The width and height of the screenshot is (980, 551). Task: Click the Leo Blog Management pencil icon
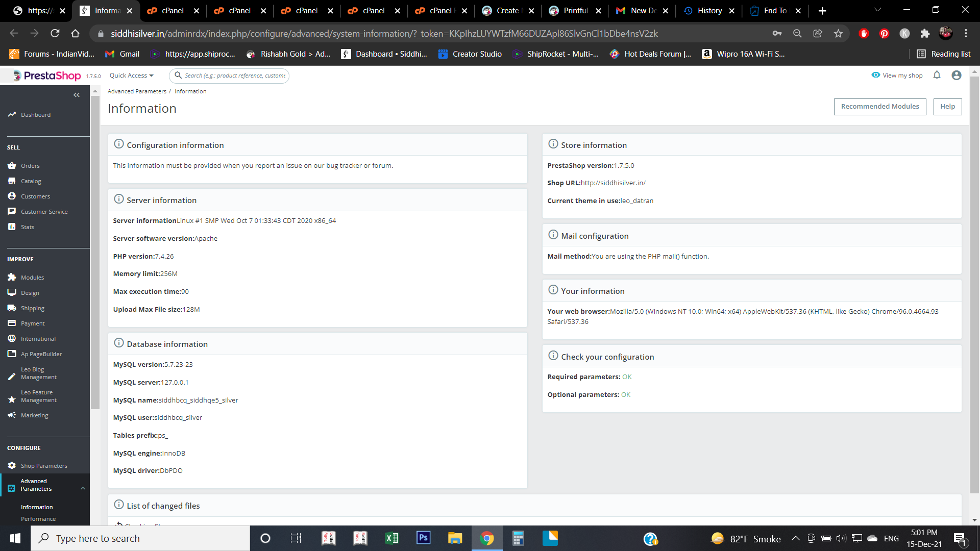click(12, 377)
